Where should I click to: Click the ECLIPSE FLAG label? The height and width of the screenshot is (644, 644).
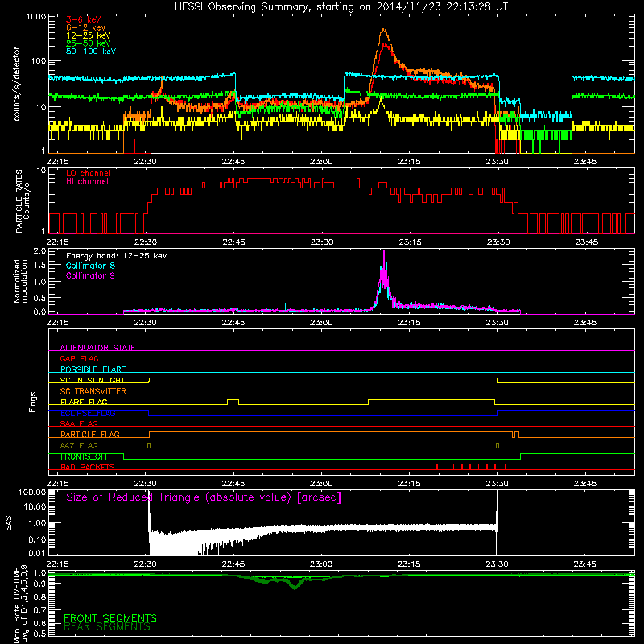point(89,413)
